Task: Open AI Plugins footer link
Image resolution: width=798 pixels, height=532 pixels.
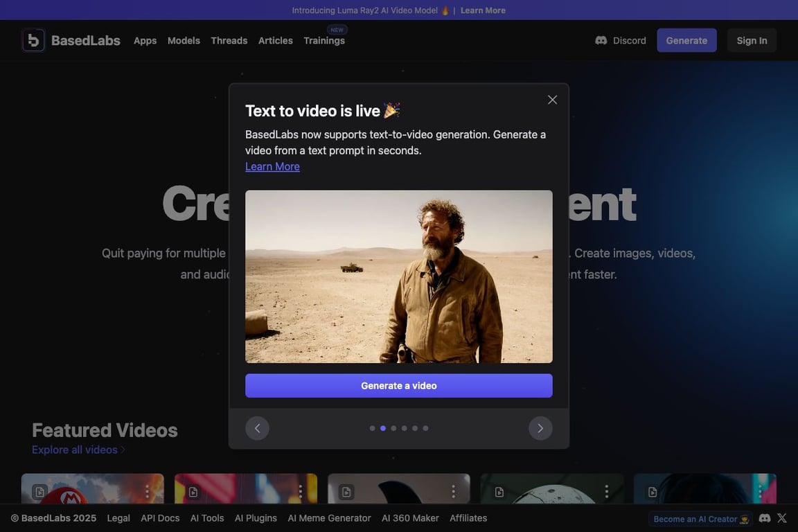Action: [x=256, y=518]
